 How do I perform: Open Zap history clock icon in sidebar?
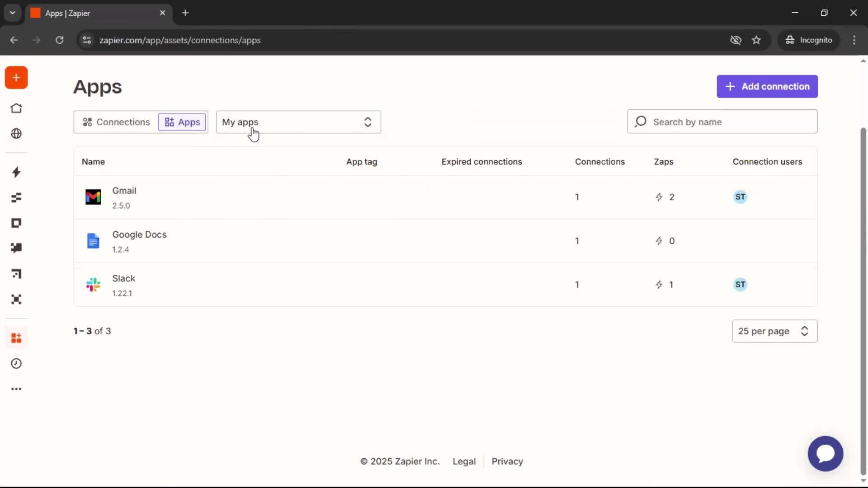point(16,364)
